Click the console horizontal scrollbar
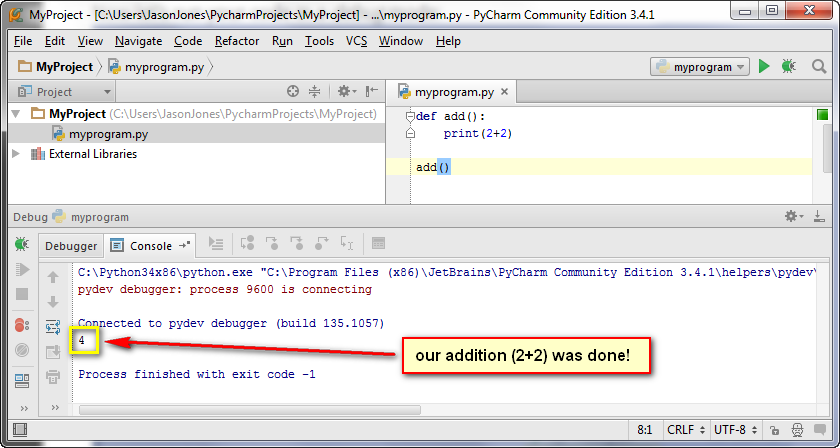840x448 pixels. 250,410
